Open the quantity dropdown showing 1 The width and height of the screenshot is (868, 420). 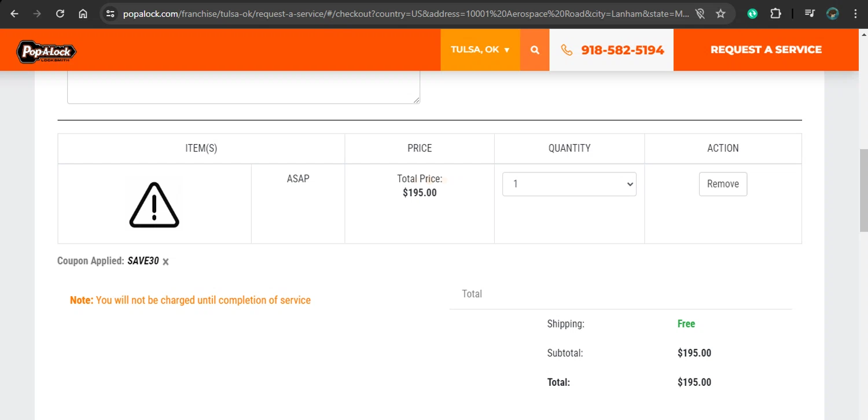(569, 184)
